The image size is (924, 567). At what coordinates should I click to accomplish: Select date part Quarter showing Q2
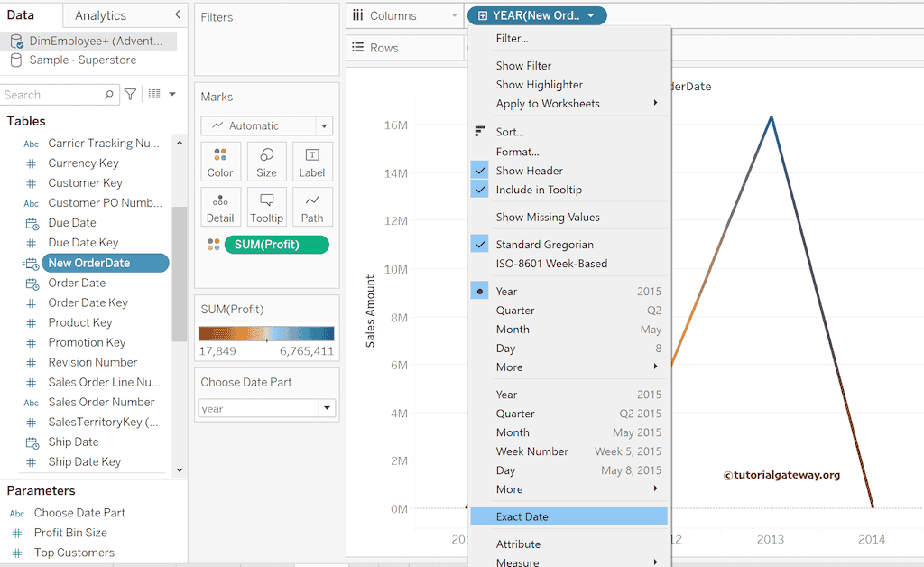(x=568, y=310)
